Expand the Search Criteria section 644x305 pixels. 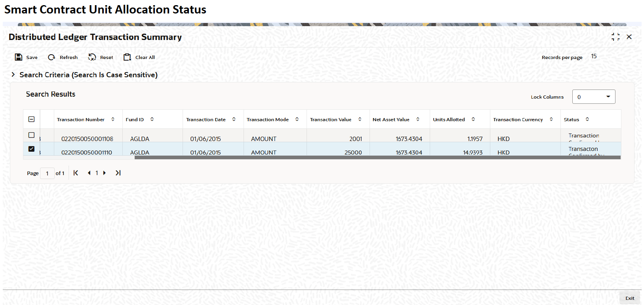click(13, 74)
